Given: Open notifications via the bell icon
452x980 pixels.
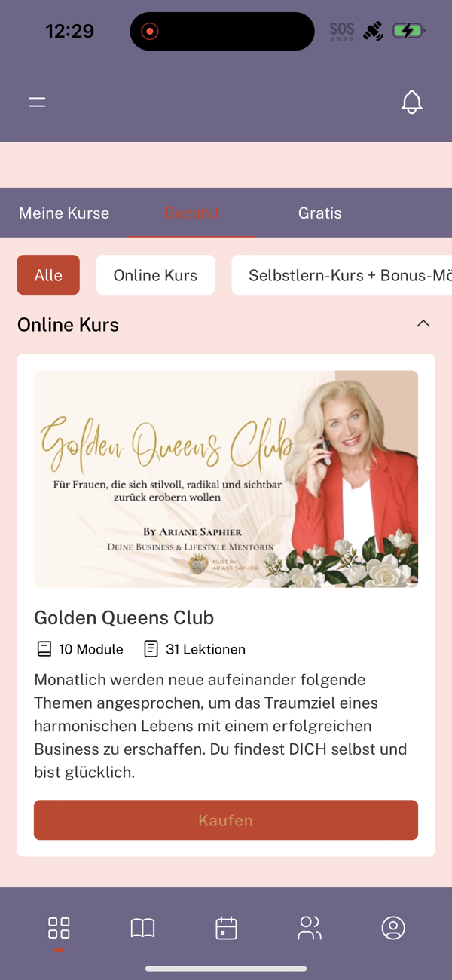Looking at the screenshot, I should 411,102.
